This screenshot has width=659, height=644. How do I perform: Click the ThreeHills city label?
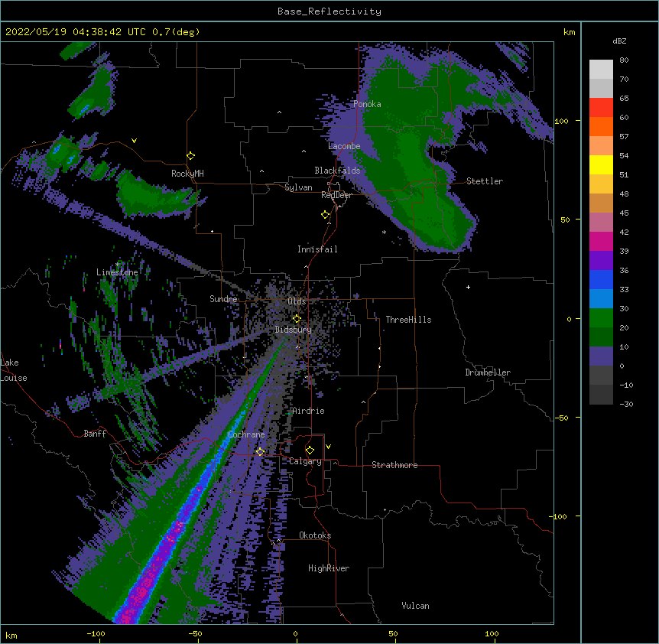[x=408, y=320]
